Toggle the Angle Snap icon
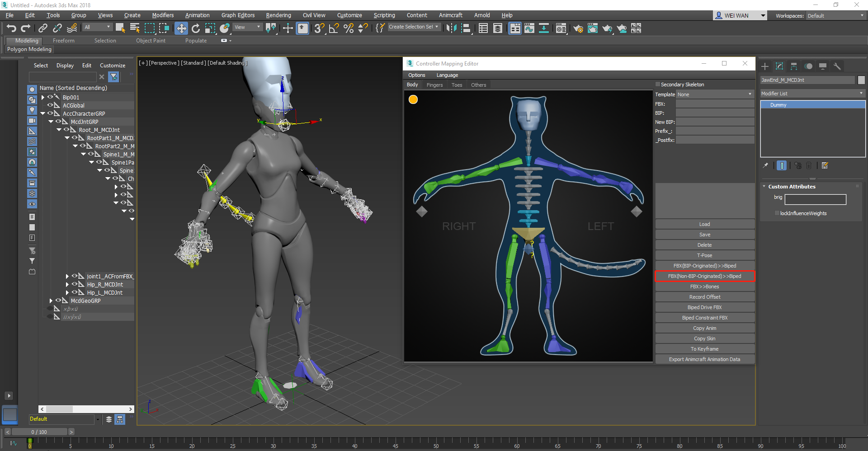The width and height of the screenshot is (868, 451). (334, 28)
